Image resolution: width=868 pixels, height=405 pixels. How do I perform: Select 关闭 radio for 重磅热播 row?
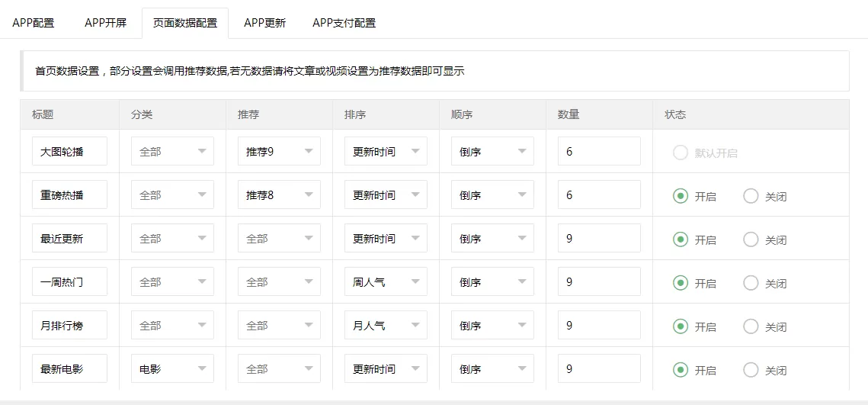click(x=751, y=196)
